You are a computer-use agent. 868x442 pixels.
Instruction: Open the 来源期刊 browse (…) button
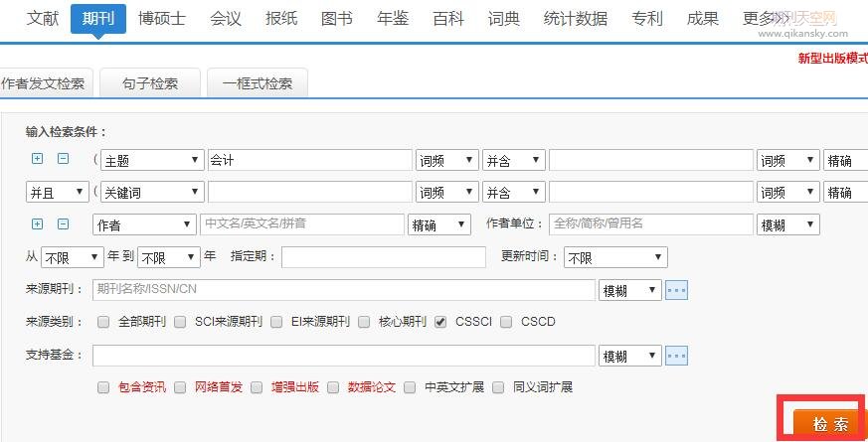pos(676,290)
